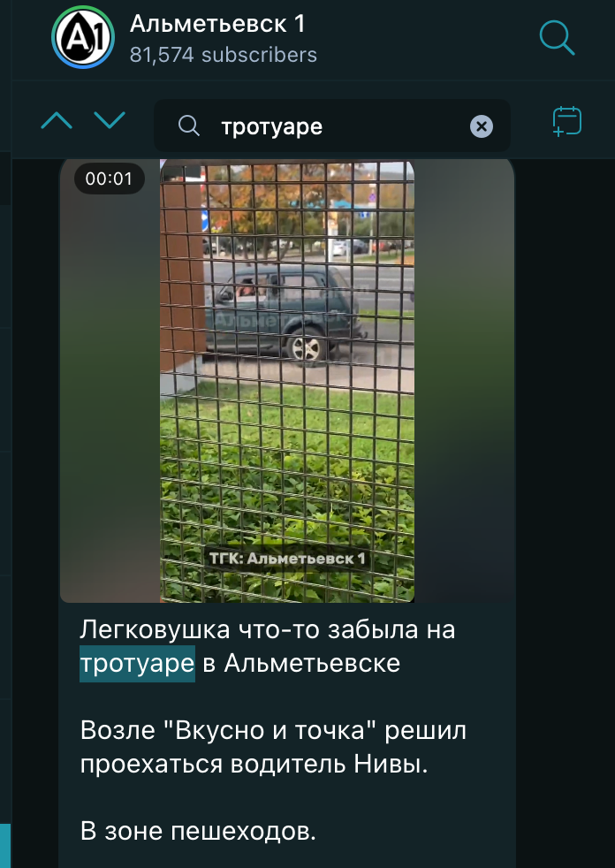Clear the тротуаре search query

click(482, 126)
